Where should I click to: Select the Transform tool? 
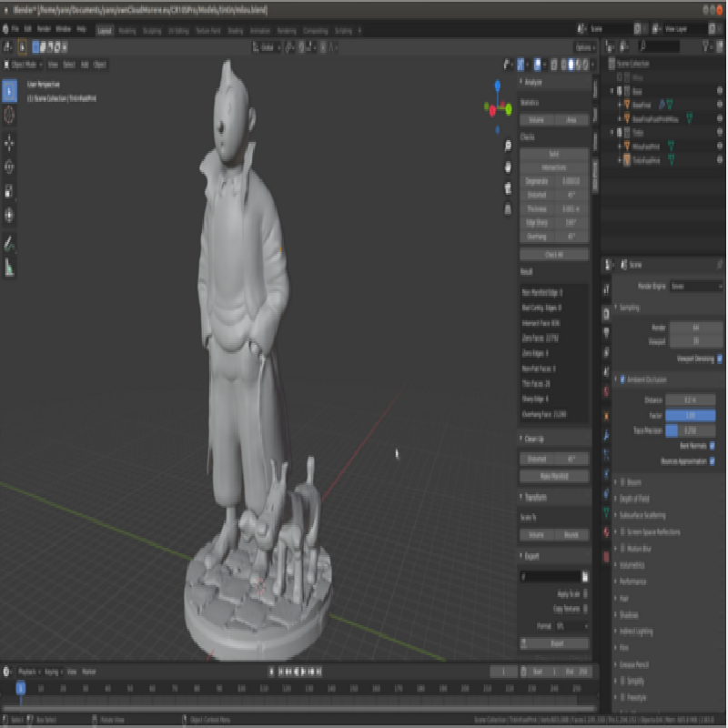pos(9,215)
